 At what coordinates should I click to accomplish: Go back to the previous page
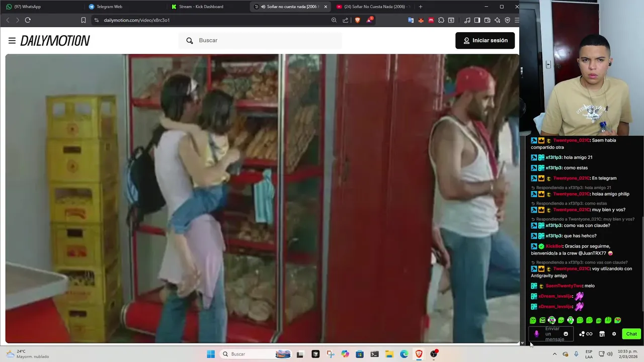8,20
